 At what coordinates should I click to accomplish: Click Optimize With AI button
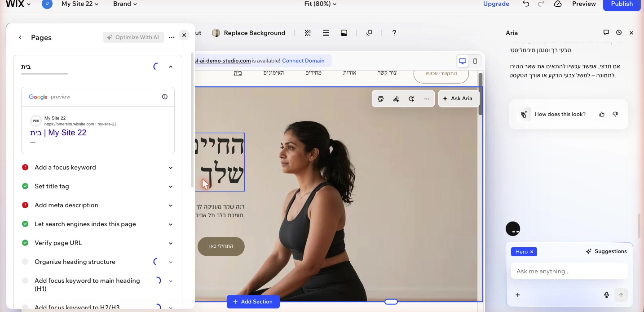(133, 37)
